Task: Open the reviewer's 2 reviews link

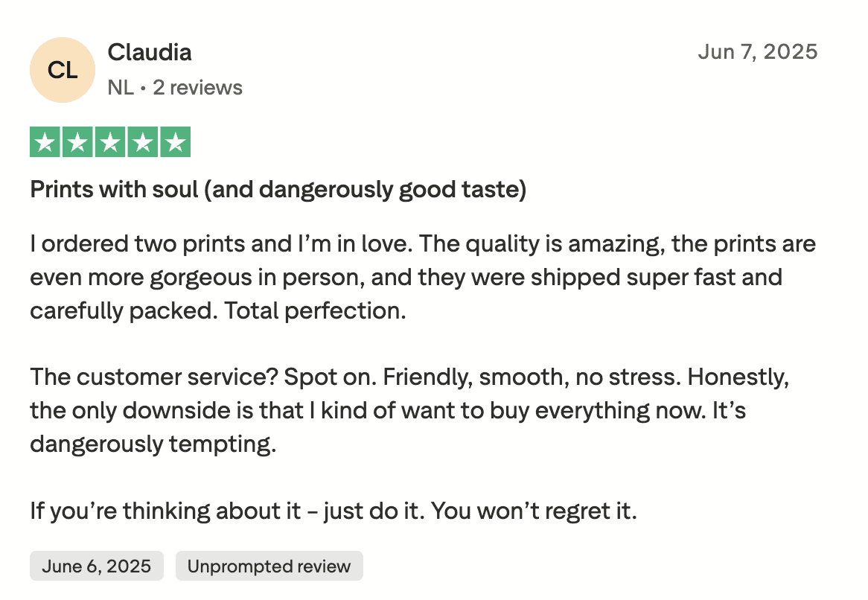Action: (197, 88)
